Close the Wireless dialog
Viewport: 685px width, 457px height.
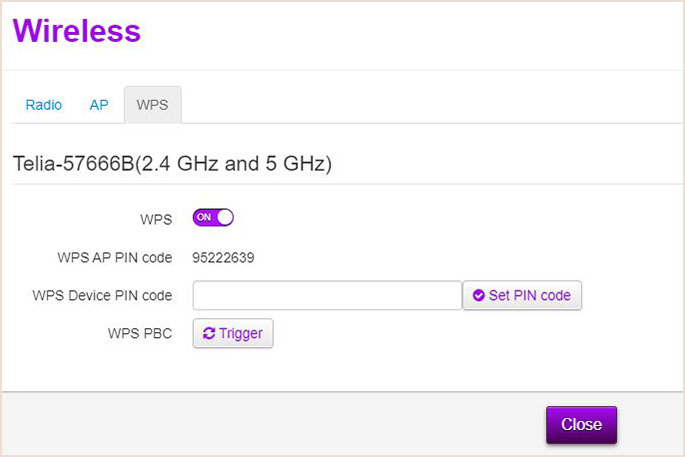click(581, 425)
